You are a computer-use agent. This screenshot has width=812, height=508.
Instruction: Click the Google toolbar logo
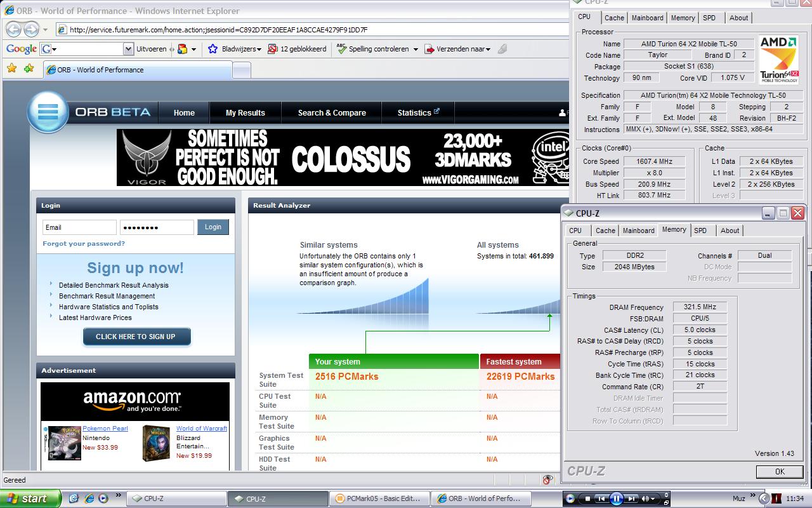point(22,49)
